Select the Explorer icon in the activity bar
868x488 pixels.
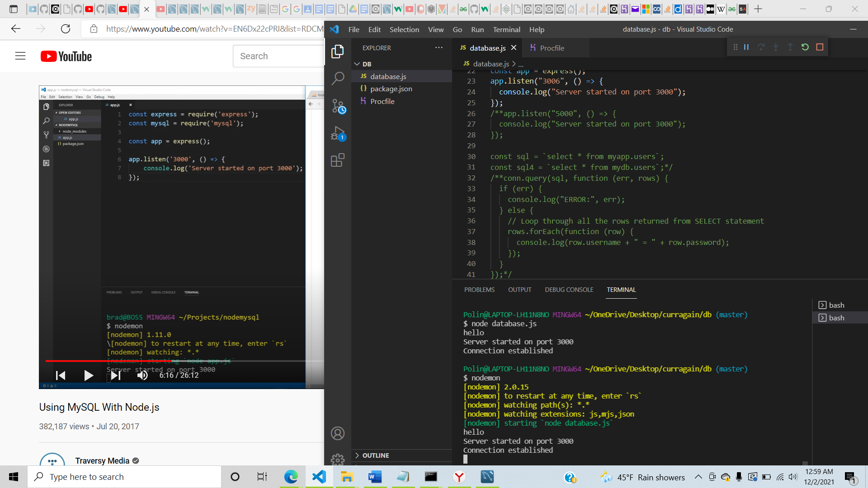click(x=338, y=51)
